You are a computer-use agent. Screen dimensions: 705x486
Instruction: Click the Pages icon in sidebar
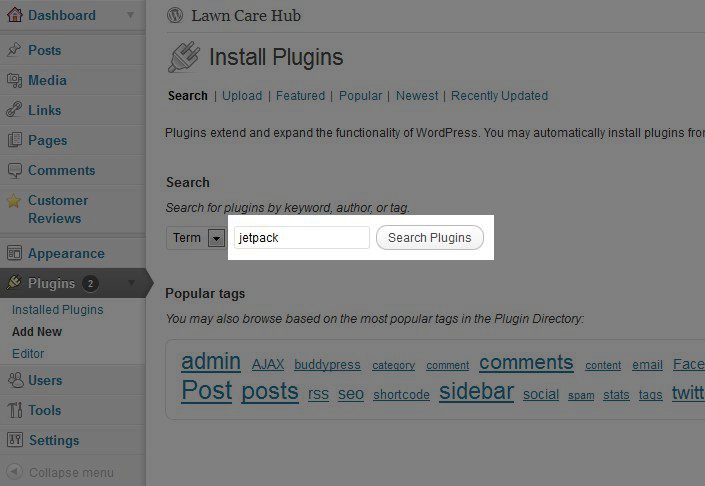14,140
